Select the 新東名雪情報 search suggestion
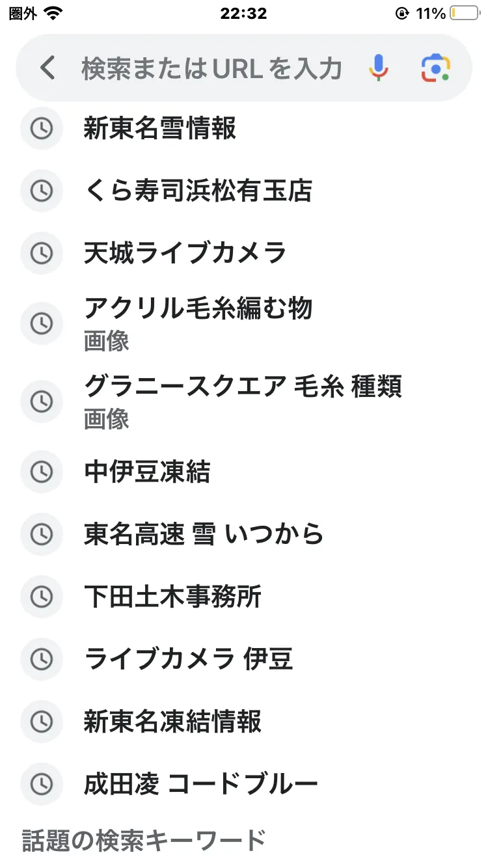The image size is (488, 868). click(x=160, y=129)
